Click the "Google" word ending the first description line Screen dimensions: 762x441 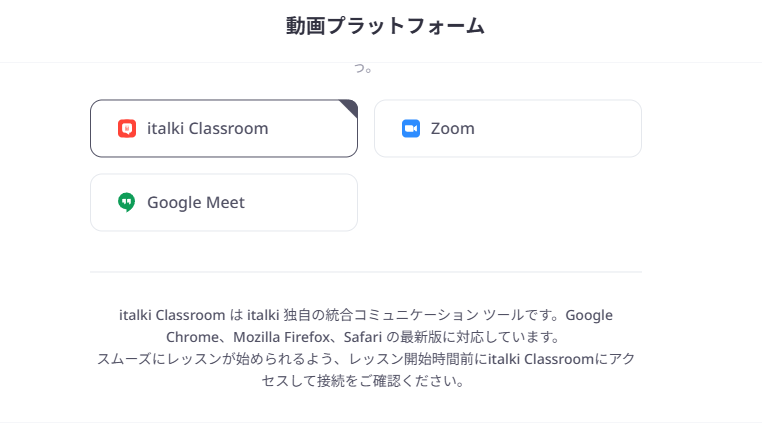click(589, 315)
